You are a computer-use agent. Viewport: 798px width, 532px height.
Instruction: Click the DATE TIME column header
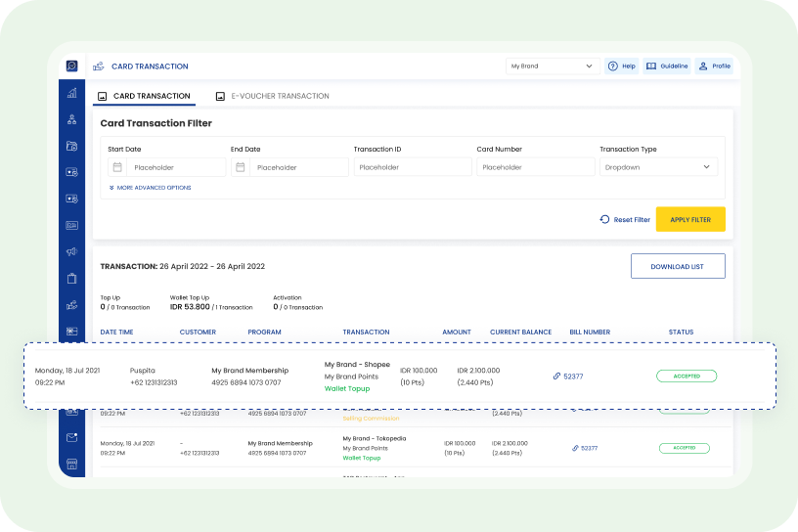(x=116, y=332)
